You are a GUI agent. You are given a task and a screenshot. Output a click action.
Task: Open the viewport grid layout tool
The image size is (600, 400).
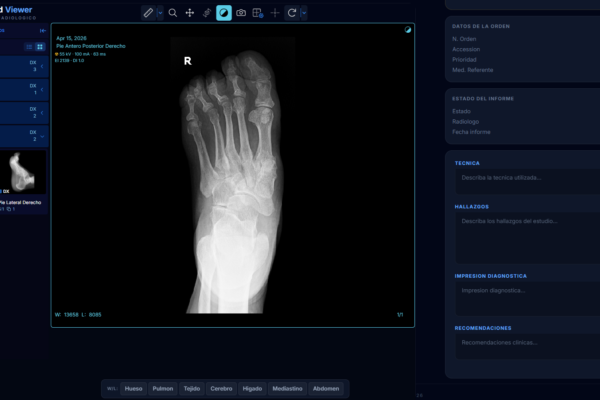pyautogui.click(x=258, y=13)
